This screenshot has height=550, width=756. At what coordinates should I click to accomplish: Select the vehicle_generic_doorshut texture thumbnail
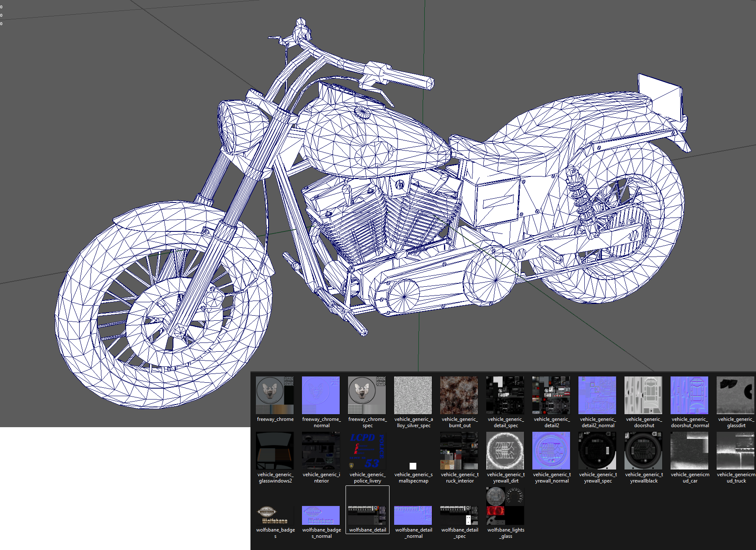pos(643,395)
